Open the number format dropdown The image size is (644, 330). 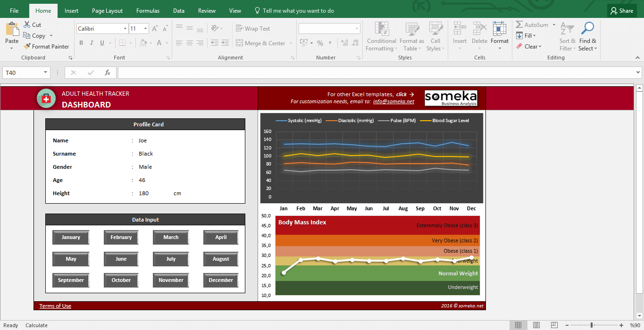[x=356, y=29]
